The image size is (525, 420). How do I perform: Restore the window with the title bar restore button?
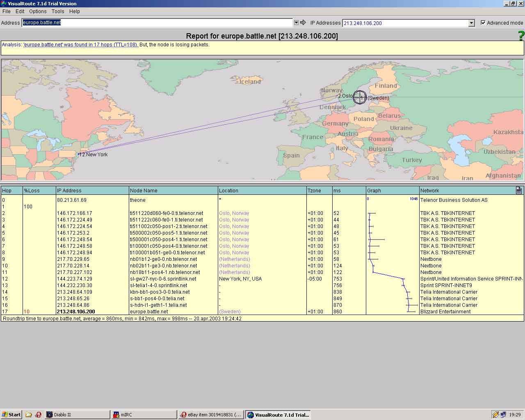(513, 3)
